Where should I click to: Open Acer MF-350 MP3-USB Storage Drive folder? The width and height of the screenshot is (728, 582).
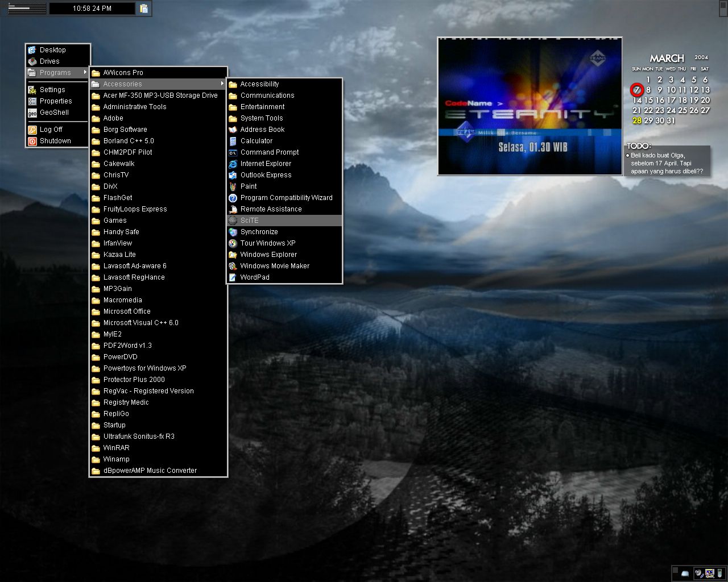point(159,95)
